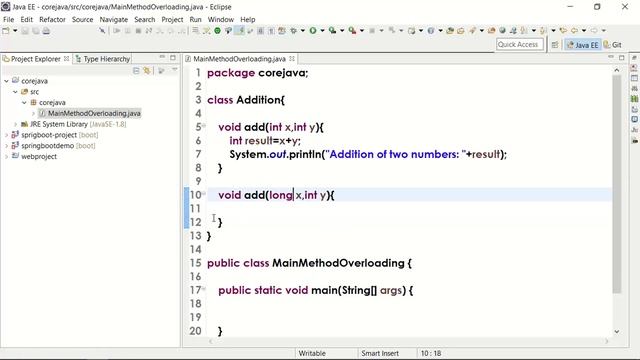Click the Help menu
The height and width of the screenshot is (360, 640).
247,19
